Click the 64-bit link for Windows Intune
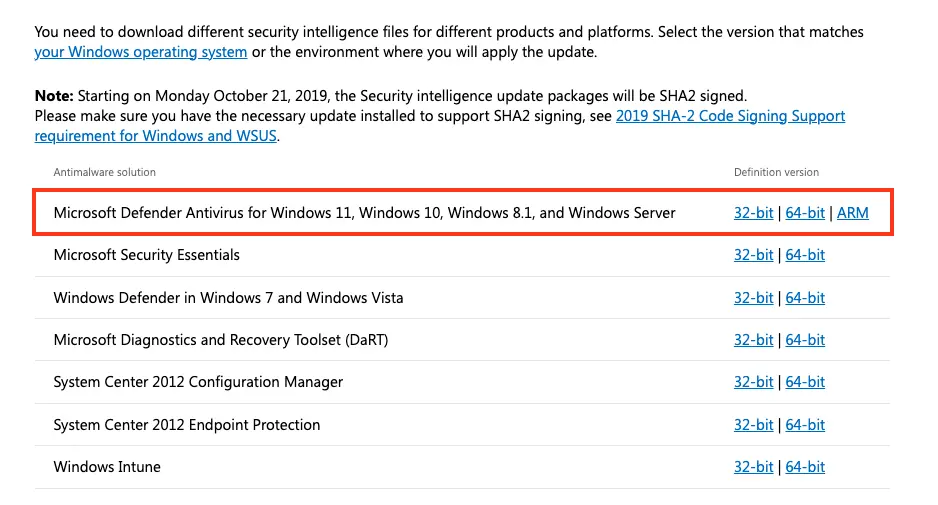Viewport: 938px width, 505px height. (805, 467)
